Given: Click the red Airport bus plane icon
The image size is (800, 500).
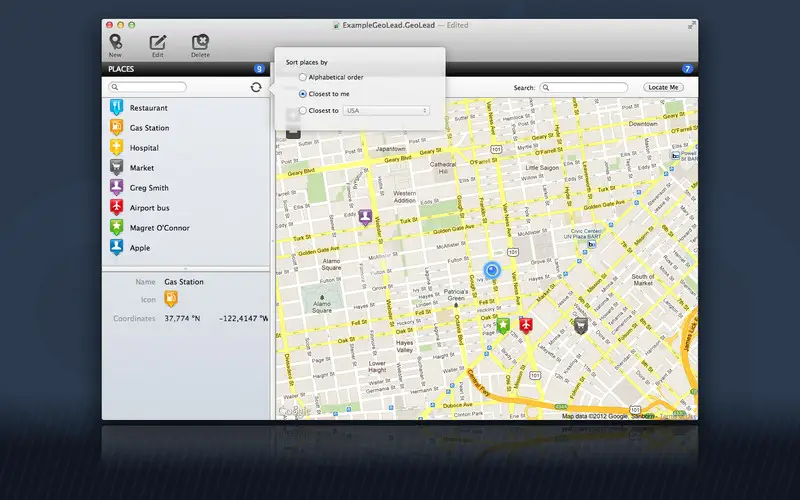Looking at the screenshot, I should 116,207.
